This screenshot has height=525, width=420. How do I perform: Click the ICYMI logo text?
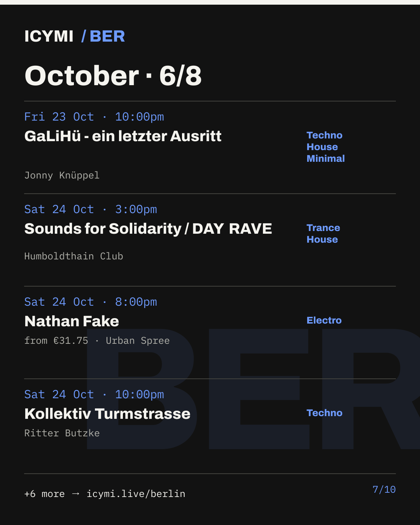point(49,36)
